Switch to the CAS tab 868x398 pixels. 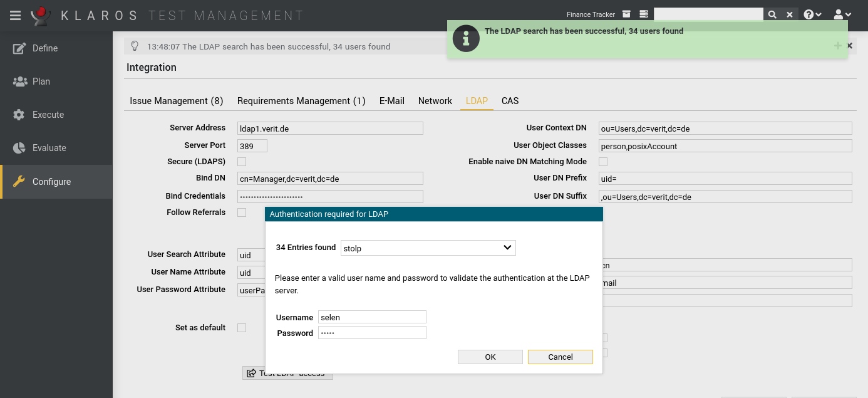coord(510,101)
